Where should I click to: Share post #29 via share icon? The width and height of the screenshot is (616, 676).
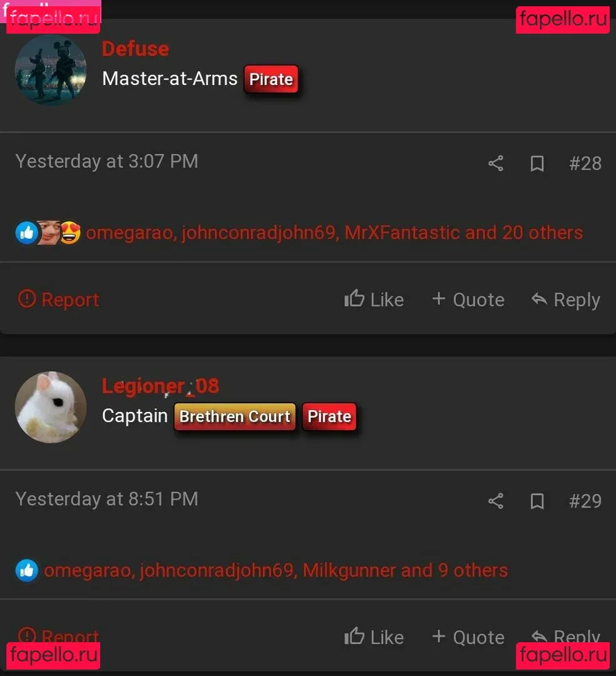tap(496, 501)
